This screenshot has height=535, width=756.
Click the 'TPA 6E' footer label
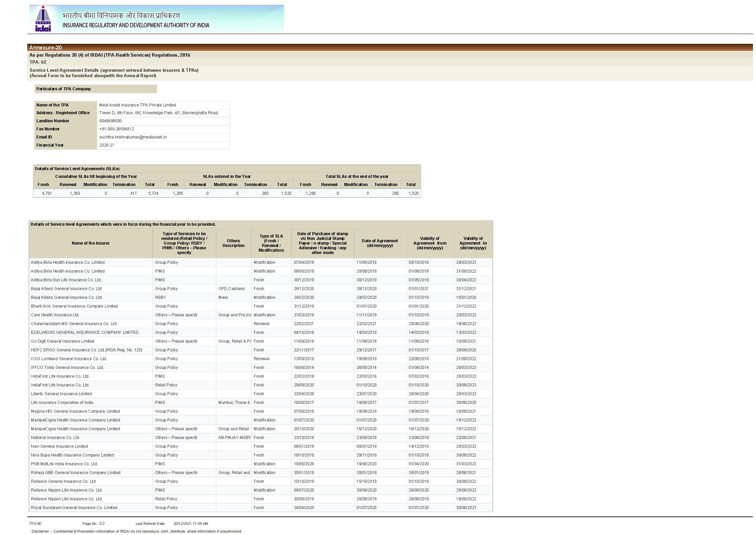pos(35,524)
